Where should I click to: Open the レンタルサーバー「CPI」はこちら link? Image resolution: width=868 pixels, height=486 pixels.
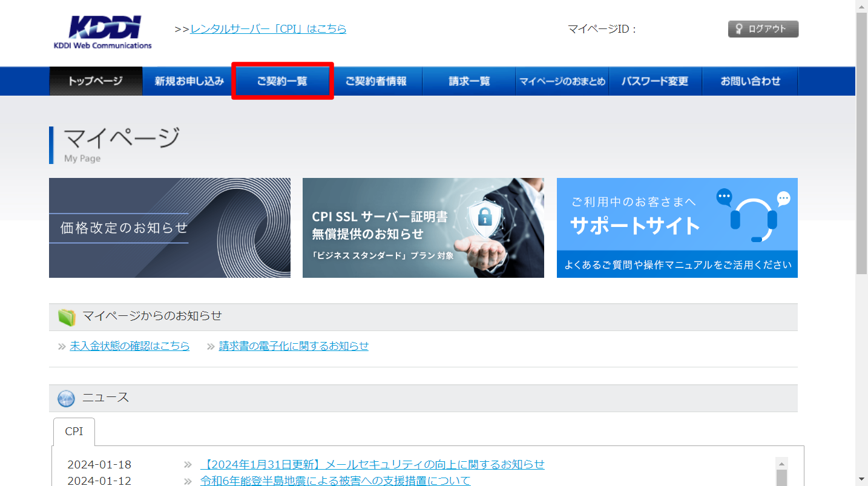[x=268, y=29]
